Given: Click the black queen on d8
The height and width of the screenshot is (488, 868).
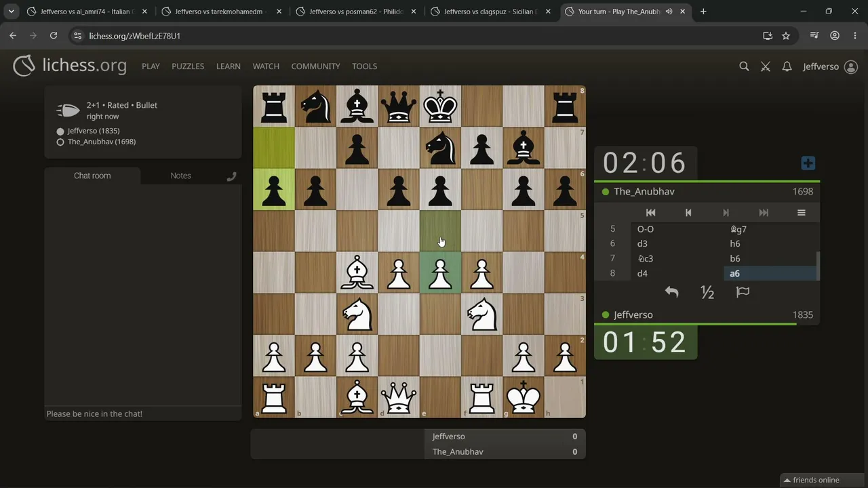Looking at the screenshot, I should [x=399, y=106].
